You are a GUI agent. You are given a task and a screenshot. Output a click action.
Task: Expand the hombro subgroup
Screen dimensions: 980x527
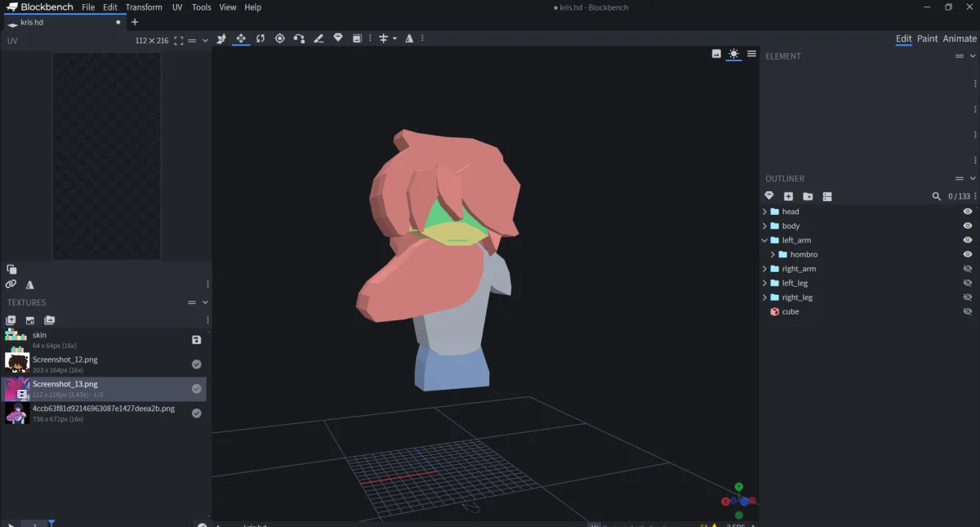(773, 254)
